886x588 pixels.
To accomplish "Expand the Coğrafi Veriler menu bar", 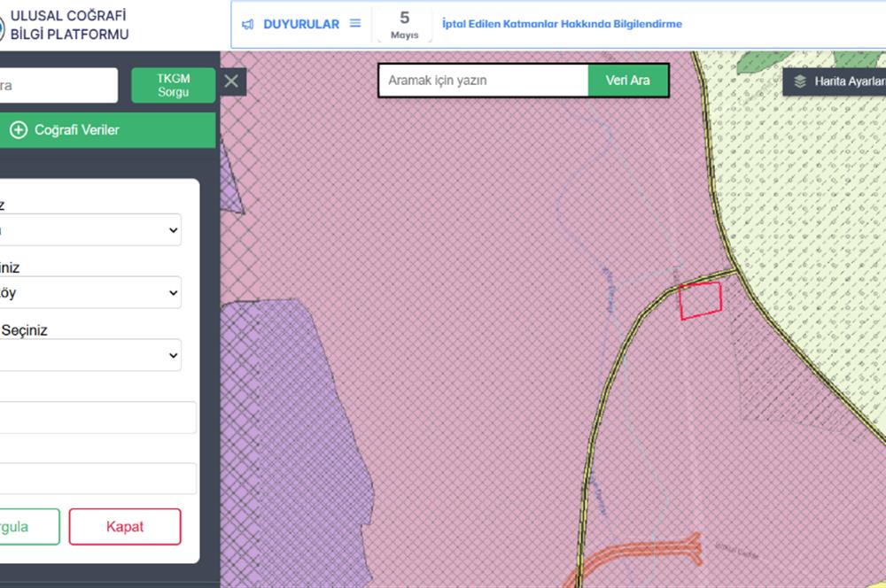I will [107, 130].
